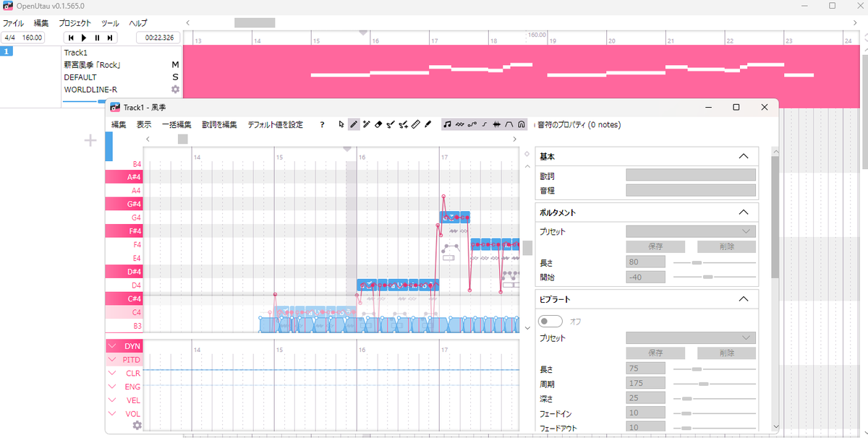
Task: Click portamento 保存 button
Action: click(x=655, y=246)
